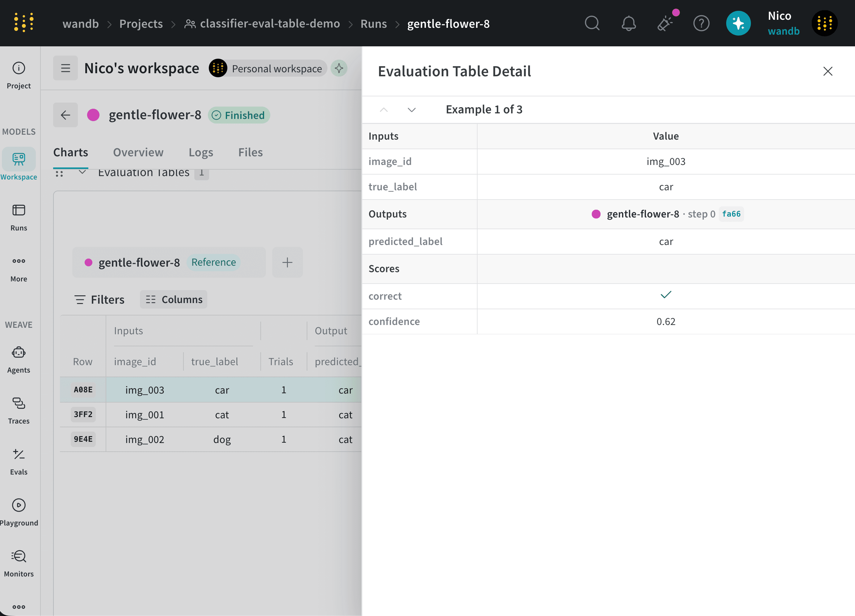855x616 pixels.
Task: Switch to the Logs tab
Action: pyautogui.click(x=201, y=152)
